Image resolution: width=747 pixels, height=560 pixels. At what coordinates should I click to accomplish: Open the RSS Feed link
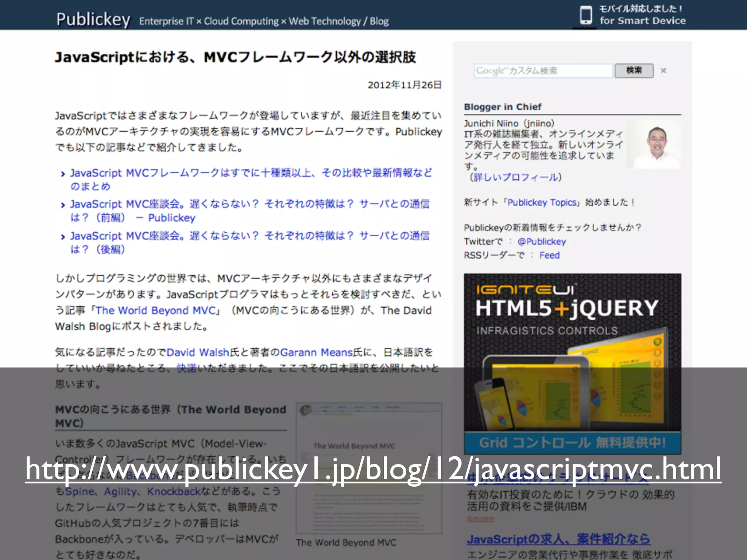[549, 255]
